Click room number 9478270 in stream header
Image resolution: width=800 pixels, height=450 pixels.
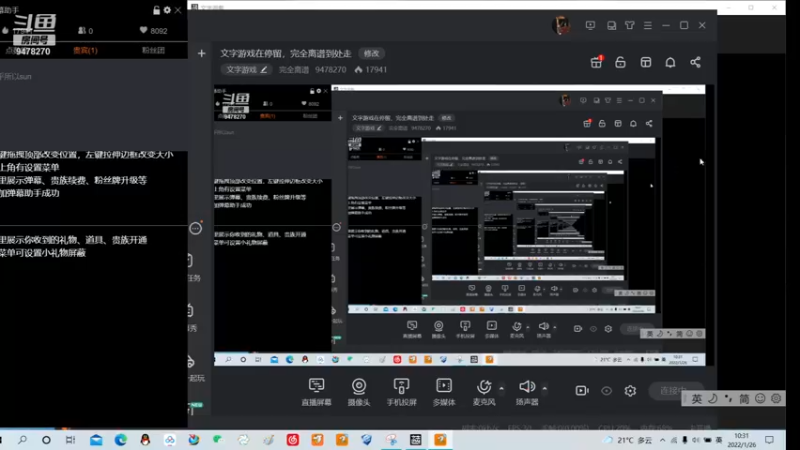[x=331, y=69]
